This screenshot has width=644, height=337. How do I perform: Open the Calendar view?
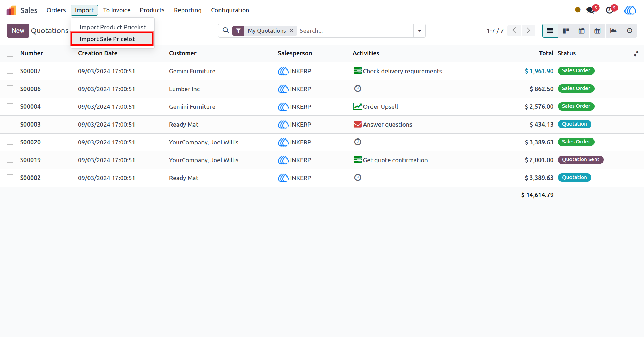pos(582,31)
